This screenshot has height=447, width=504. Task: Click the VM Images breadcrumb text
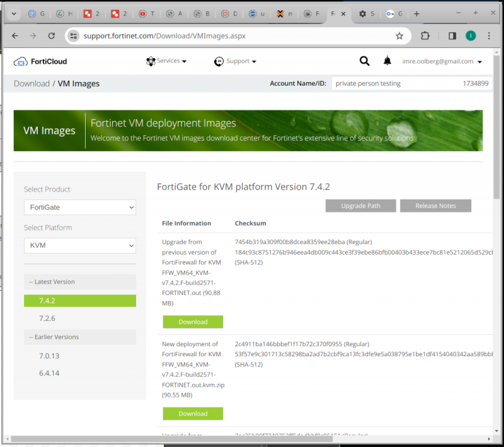point(79,84)
